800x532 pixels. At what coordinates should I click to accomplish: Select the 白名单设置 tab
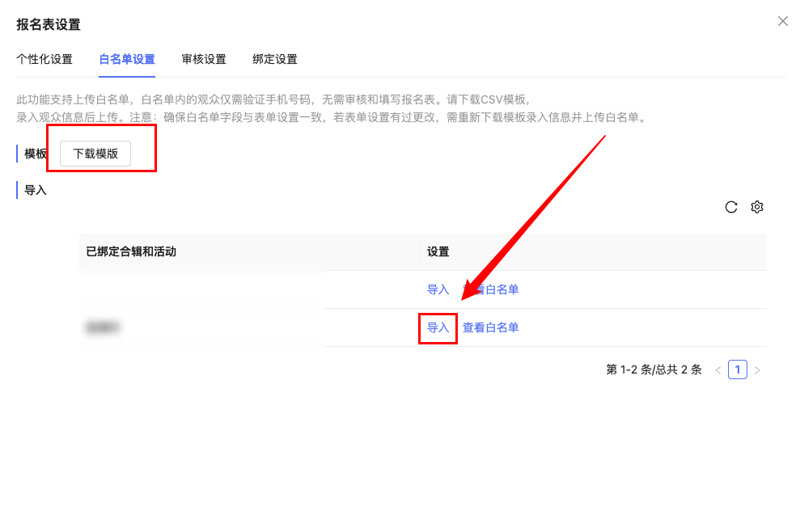tap(127, 59)
